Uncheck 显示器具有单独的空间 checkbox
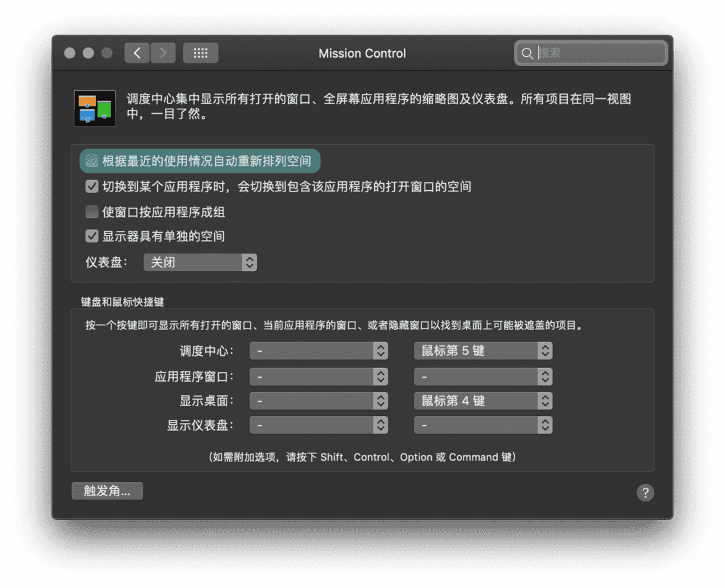 [x=92, y=237]
